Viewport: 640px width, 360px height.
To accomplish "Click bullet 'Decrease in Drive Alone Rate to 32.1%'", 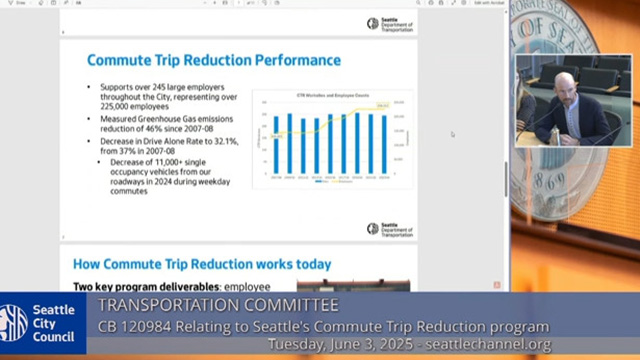I will 169,146.
